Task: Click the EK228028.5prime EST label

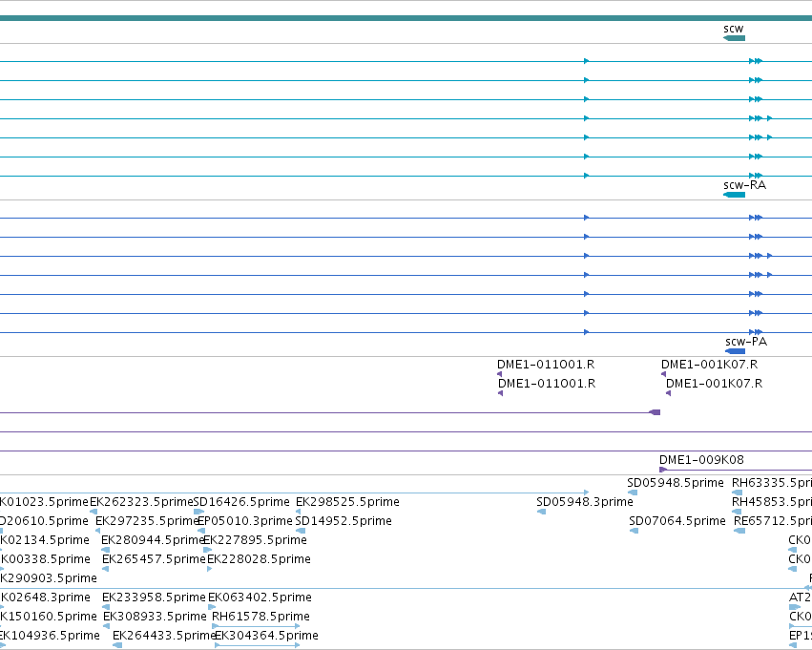Action: (x=259, y=559)
